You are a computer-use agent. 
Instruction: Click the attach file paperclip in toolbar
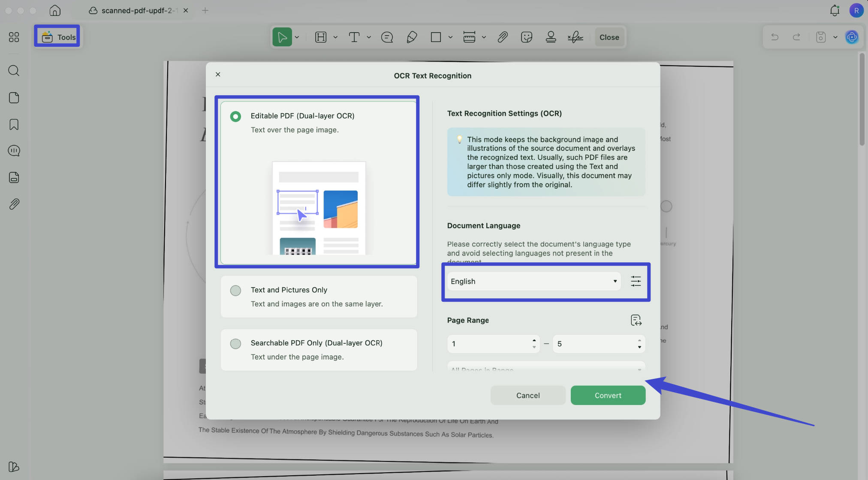tap(503, 37)
